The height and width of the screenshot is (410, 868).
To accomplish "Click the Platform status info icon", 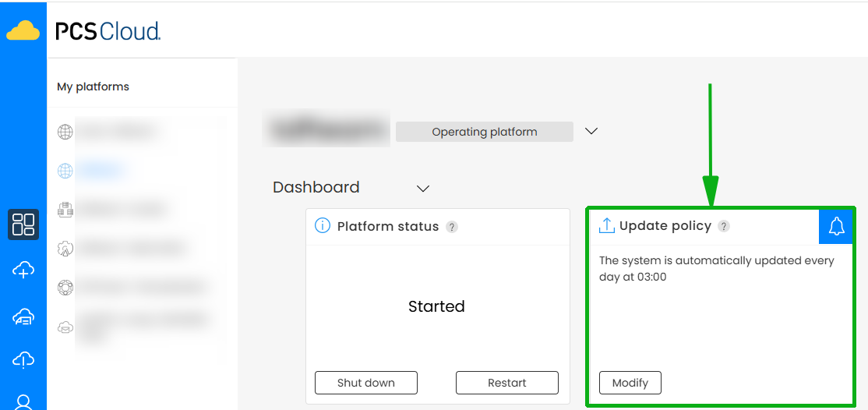I will click(x=322, y=226).
